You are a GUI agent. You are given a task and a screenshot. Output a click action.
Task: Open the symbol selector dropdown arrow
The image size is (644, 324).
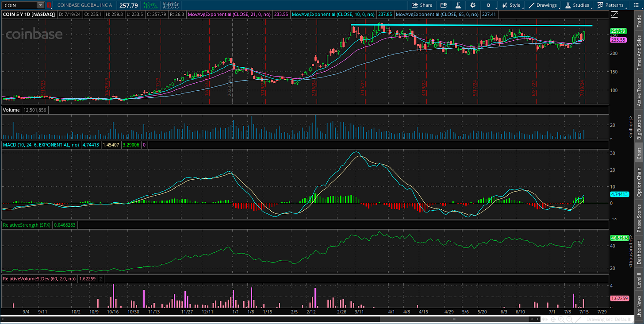point(41,5)
